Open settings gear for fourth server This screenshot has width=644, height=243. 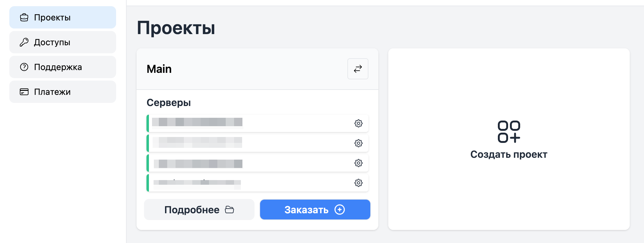(x=358, y=183)
